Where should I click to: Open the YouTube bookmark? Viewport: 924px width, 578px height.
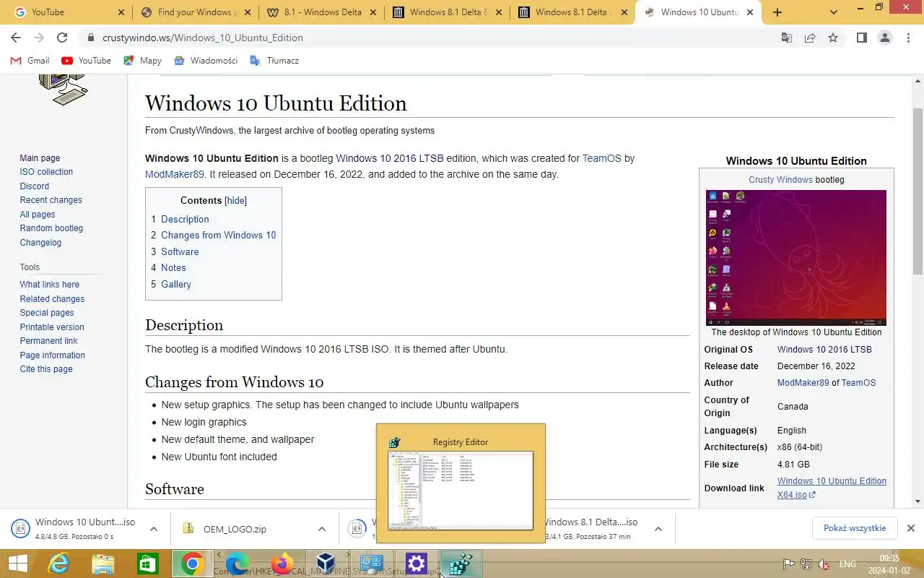(87, 61)
